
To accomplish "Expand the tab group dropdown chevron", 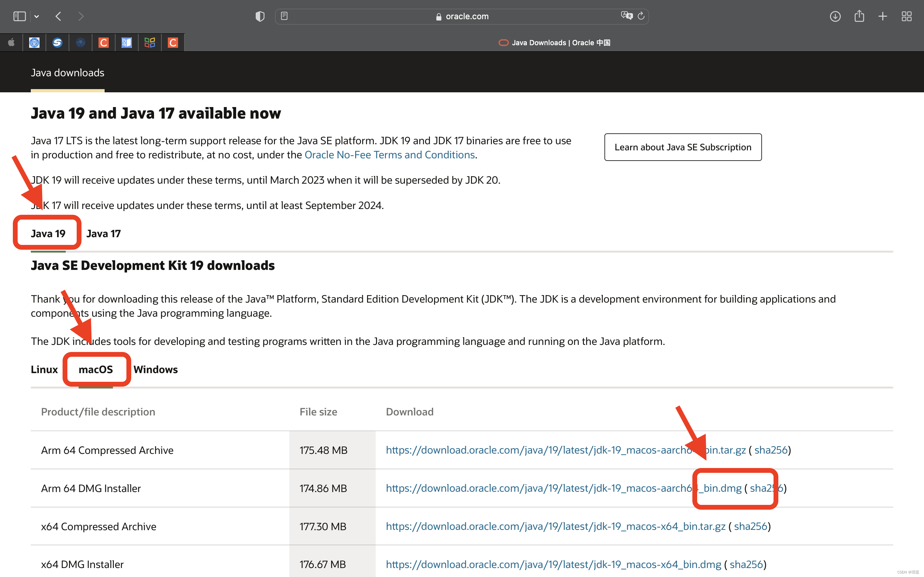I will pos(37,16).
